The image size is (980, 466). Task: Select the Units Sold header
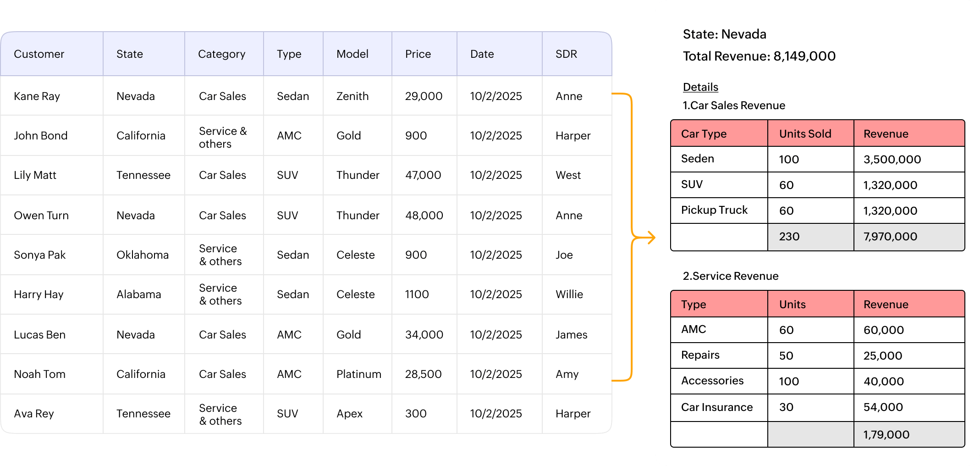pos(805,134)
